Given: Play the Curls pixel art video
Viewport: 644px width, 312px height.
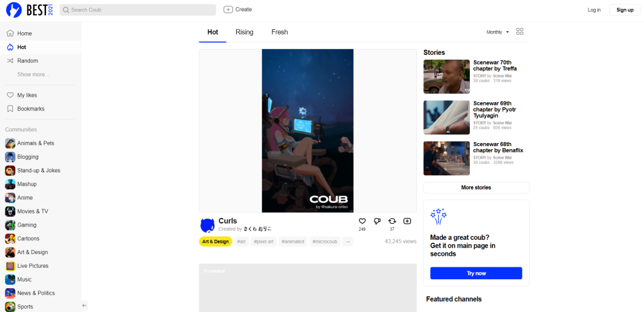Looking at the screenshot, I should (x=308, y=131).
